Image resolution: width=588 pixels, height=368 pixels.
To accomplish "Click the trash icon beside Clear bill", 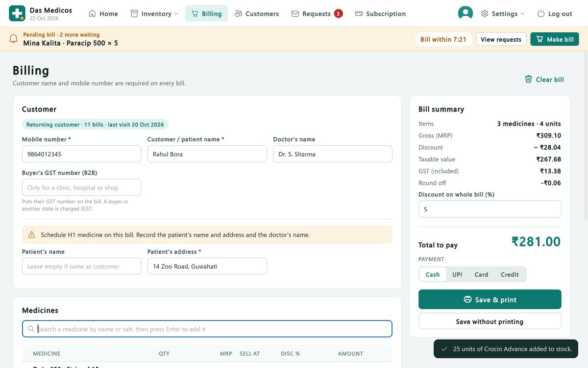I will coord(528,79).
